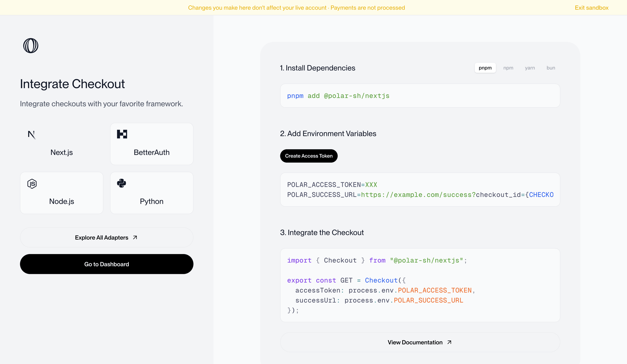The height and width of the screenshot is (364, 627).
Task: Go to Dashboard
Action: coord(107,264)
